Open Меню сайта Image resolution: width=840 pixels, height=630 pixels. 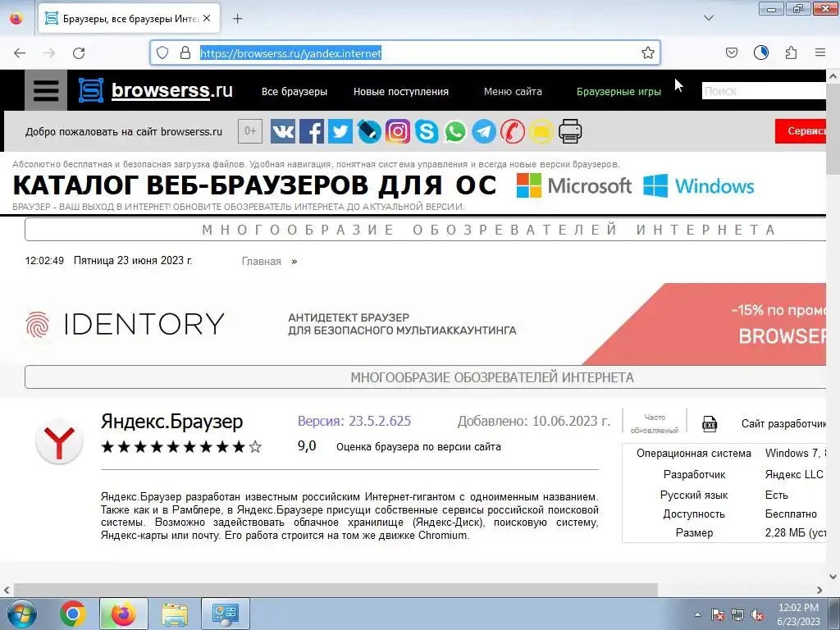(513, 92)
